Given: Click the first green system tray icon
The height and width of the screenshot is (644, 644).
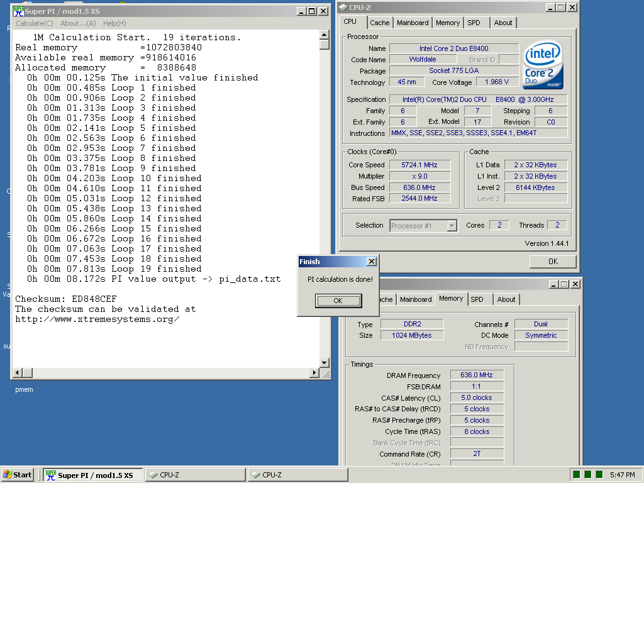Looking at the screenshot, I should coord(576,475).
